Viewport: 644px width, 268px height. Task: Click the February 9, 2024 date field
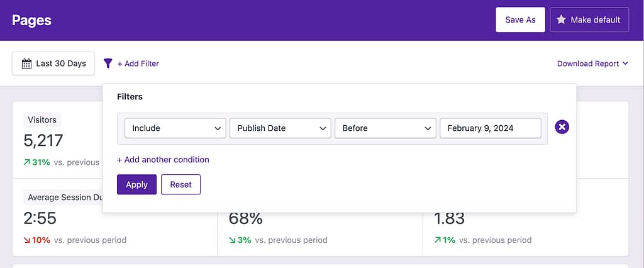(x=491, y=128)
